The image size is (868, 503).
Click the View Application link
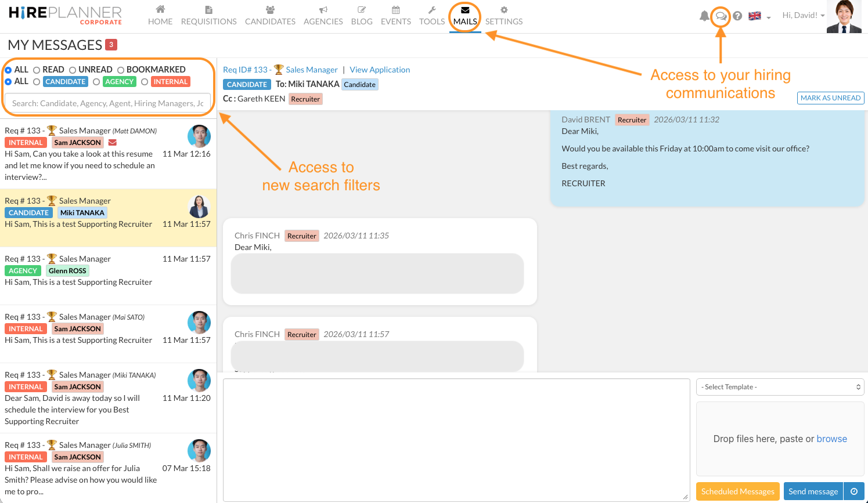point(380,70)
